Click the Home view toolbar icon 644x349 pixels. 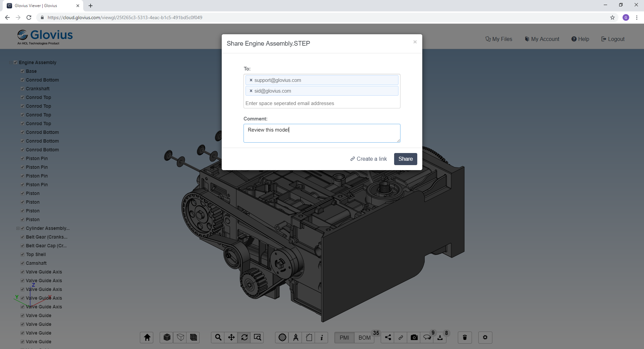tap(147, 337)
